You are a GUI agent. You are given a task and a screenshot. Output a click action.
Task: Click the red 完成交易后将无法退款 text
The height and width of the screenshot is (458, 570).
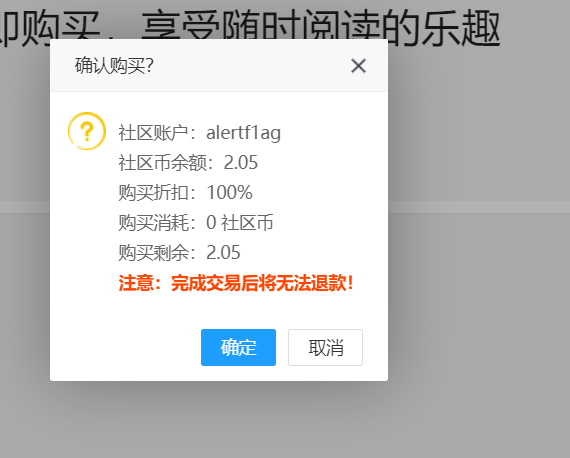tap(258, 283)
